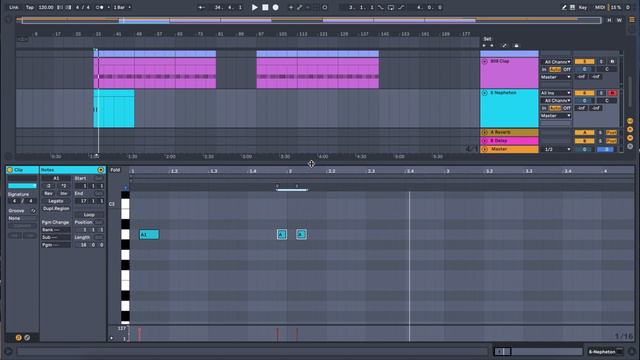Screen dimensions: 640x360
Task: Toggle the Session Record circle button
Action: tap(324, 7)
